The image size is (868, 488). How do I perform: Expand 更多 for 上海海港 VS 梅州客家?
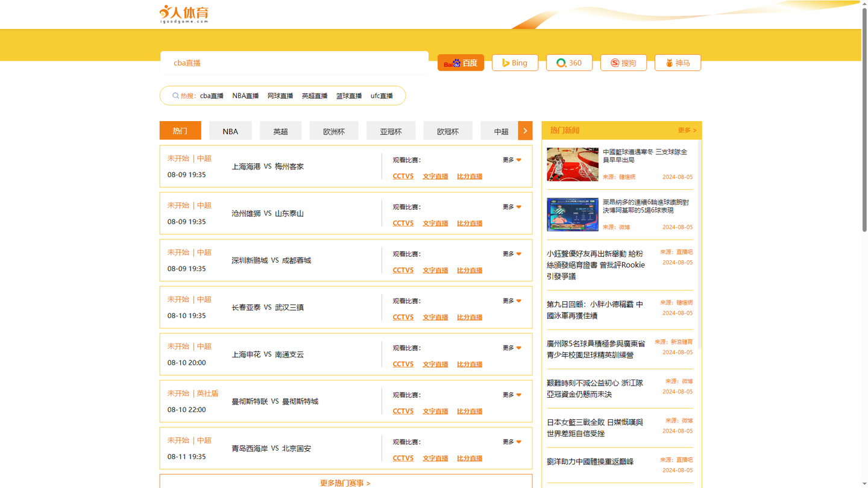[x=512, y=160]
